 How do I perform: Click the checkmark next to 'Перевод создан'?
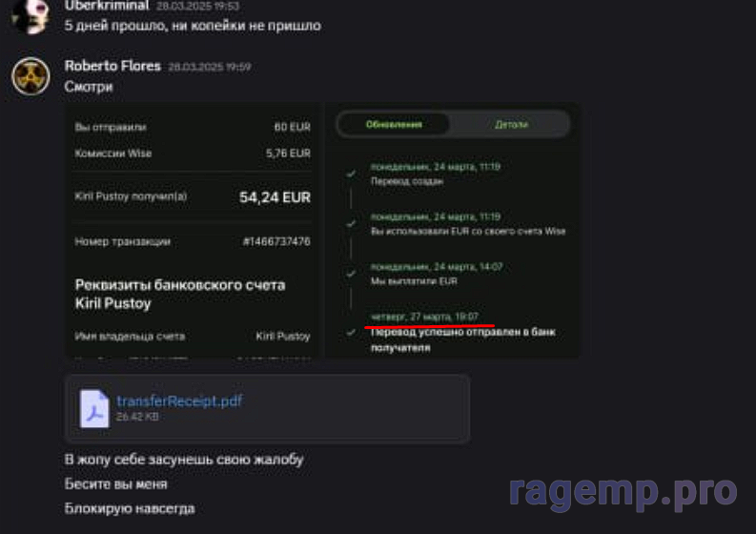click(x=351, y=174)
